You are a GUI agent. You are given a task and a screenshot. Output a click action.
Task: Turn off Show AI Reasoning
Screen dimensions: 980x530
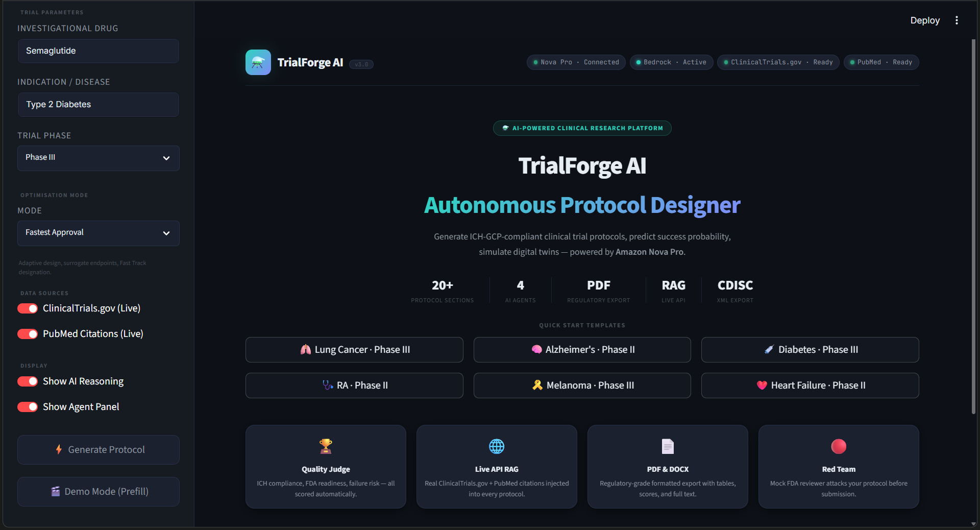(28, 381)
